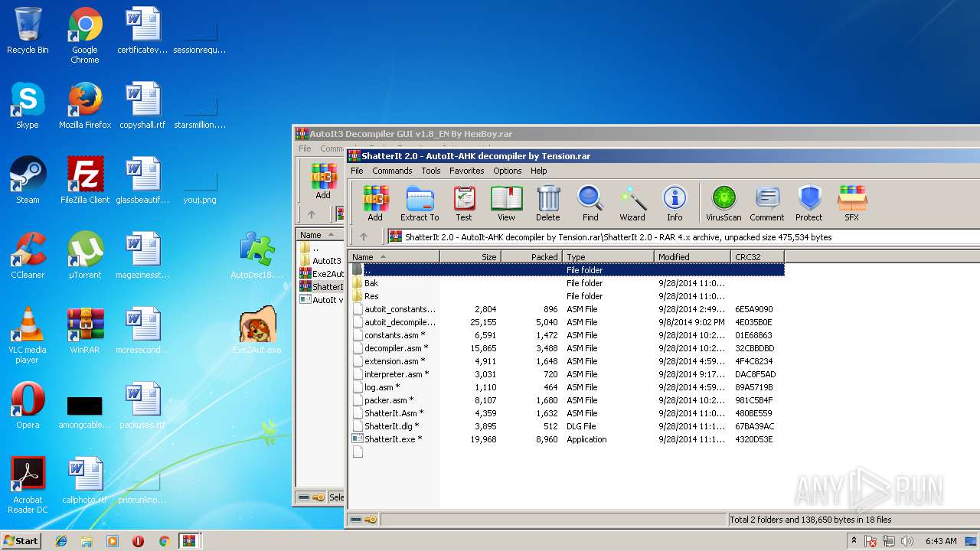This screenshot has height=551, width=980.
Task: Click the View toolbar icon
Action: click(x=506, y=204)
